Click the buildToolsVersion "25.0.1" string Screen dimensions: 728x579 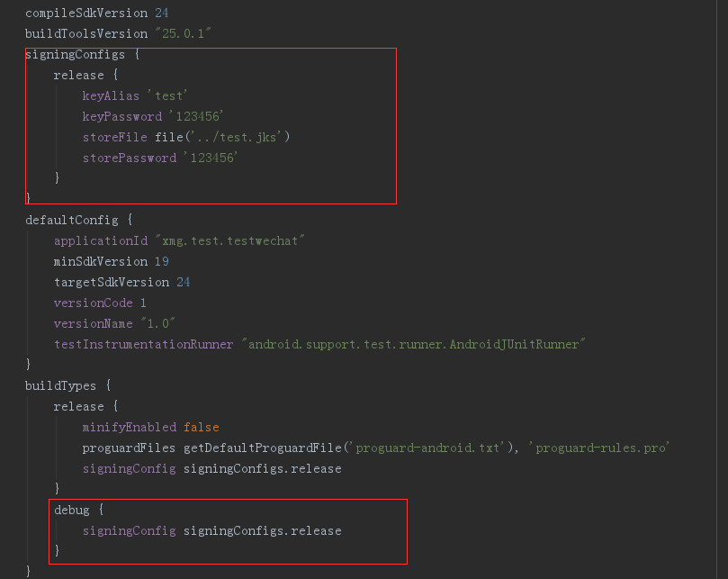click(183, 34)
